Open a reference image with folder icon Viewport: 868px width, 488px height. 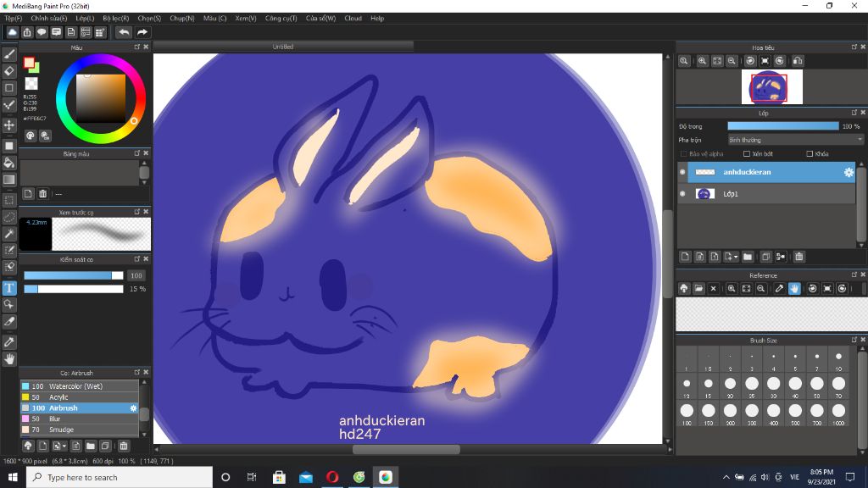(698, 289)
